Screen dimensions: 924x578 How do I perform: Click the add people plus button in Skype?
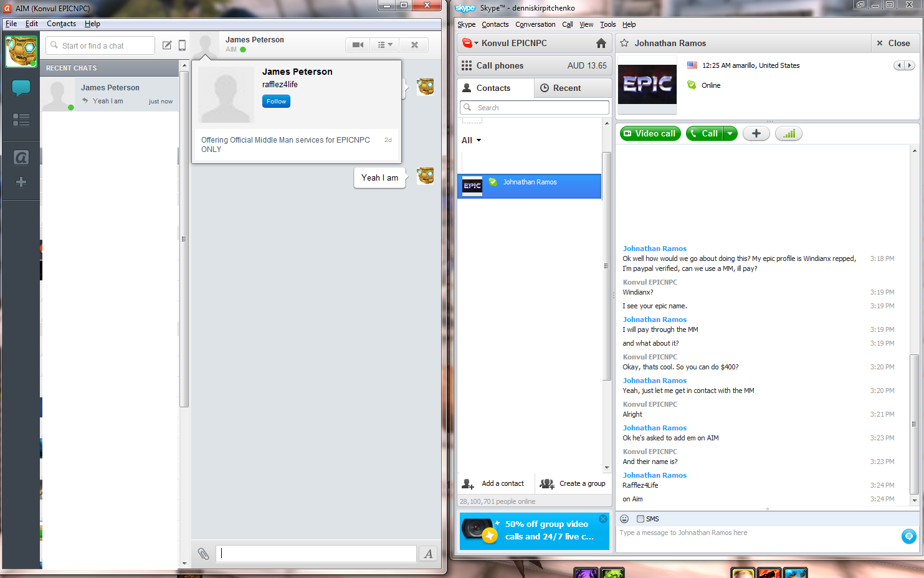(x=756, y=133)
